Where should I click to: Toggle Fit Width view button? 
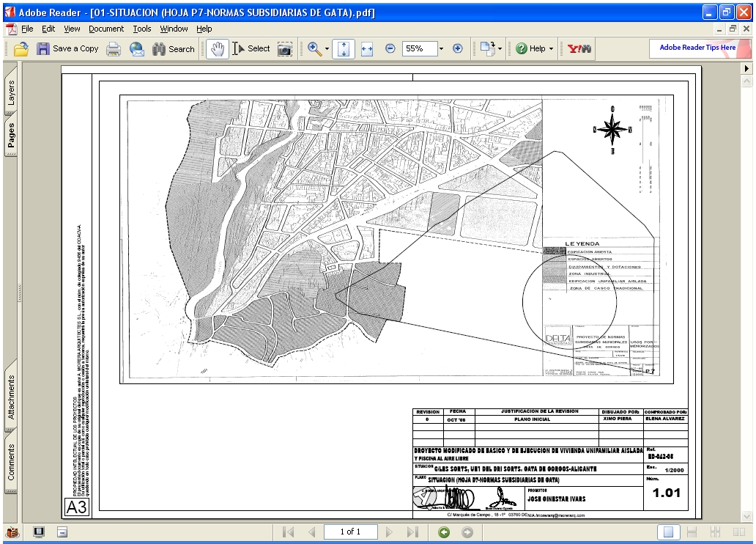[x=367, y=49]
